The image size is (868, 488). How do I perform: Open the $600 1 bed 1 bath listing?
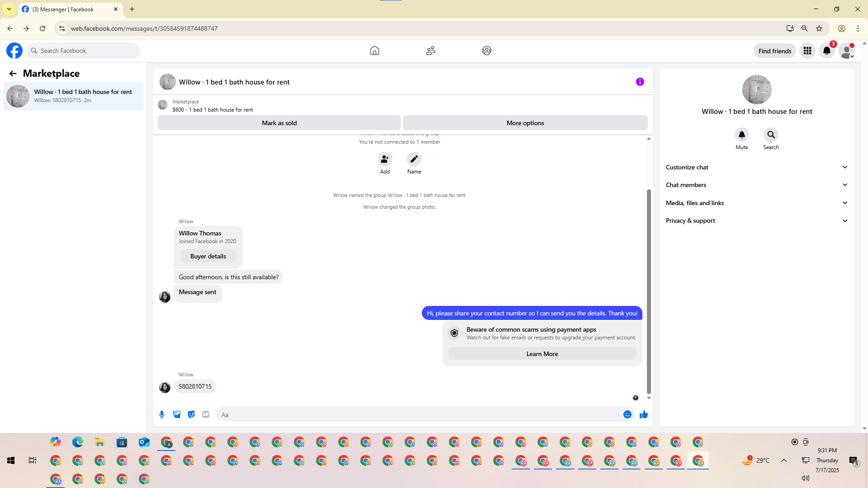coord(212,110)
